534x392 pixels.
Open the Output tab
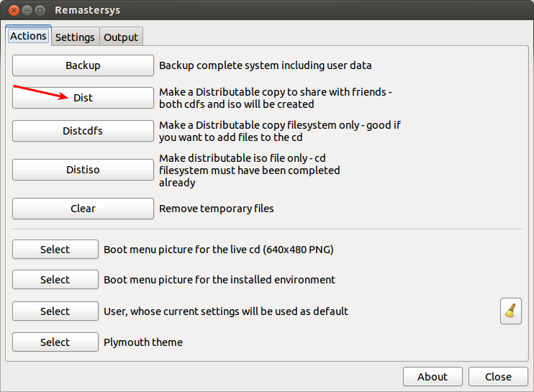(121, 37)
